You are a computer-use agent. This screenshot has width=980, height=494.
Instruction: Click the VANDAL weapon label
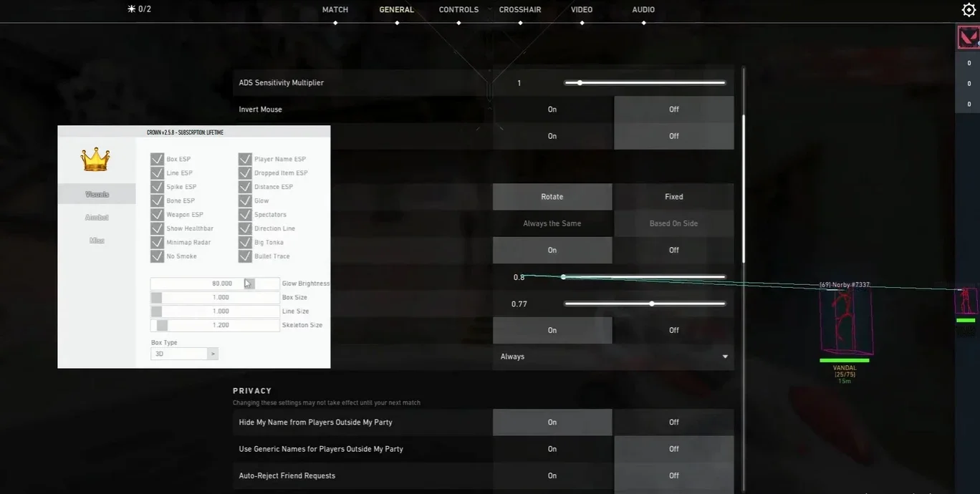pos(845,367)
